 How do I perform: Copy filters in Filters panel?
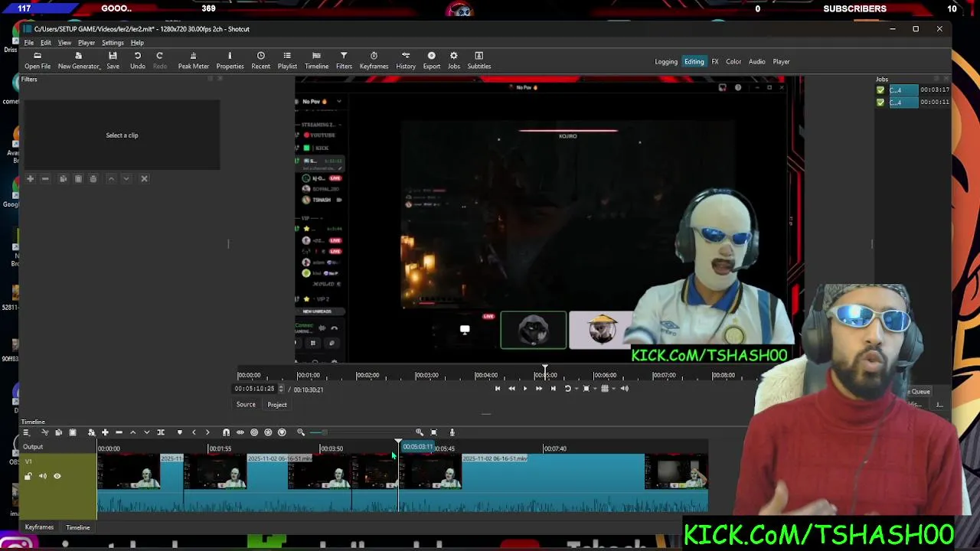tap(63, 178)
